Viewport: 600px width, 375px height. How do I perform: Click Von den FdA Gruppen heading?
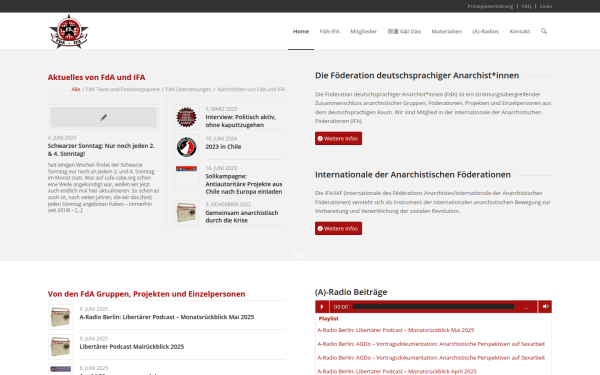[x=147, y=294]
